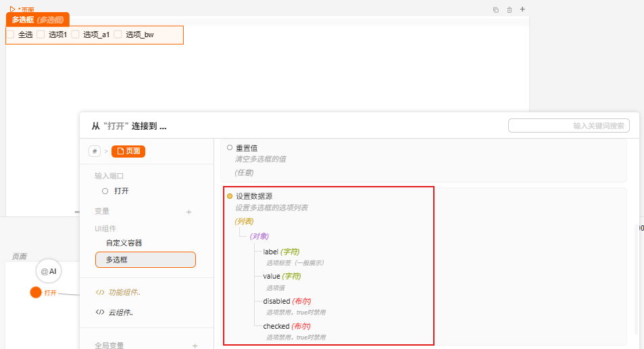Screen dimensions: 644x349
Task: Click the orange 打开 output port dot
Action: pyautogui.click(x=36, y=293)
